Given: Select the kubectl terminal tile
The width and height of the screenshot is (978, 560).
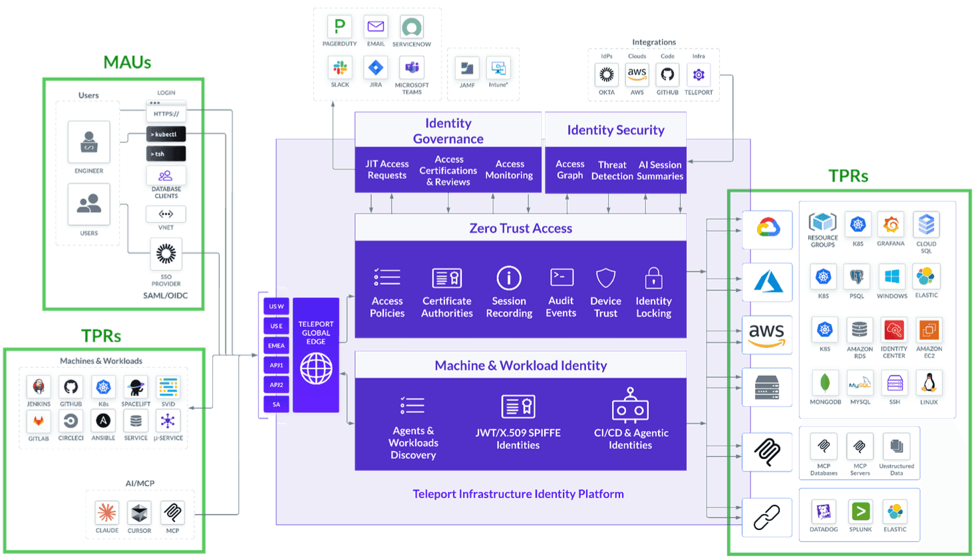Looking at the screenshot, I should coord(166,134).
